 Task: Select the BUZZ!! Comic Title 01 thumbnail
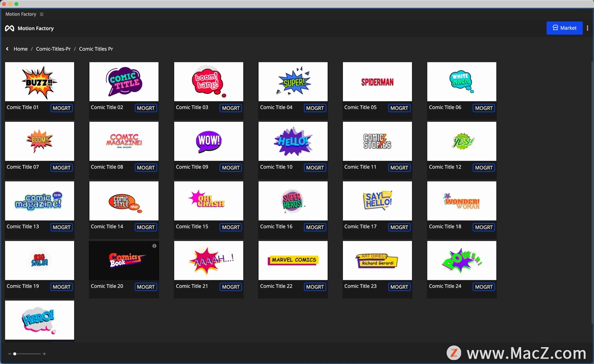[x=40, y=81]
